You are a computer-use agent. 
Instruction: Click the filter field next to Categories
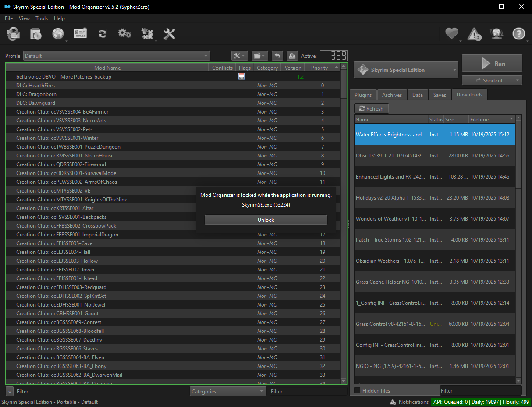point(308,391)
